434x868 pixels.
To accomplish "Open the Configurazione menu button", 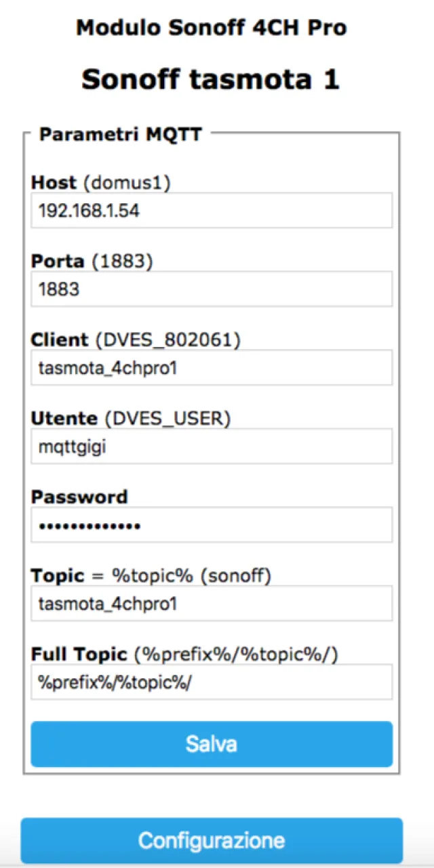I will pyautogui.click(x=212, y=840).
